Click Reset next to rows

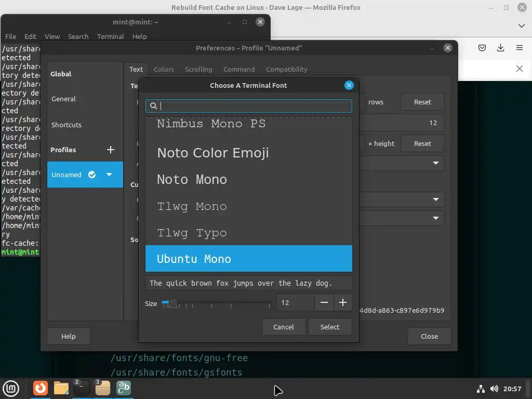[422, 102]
